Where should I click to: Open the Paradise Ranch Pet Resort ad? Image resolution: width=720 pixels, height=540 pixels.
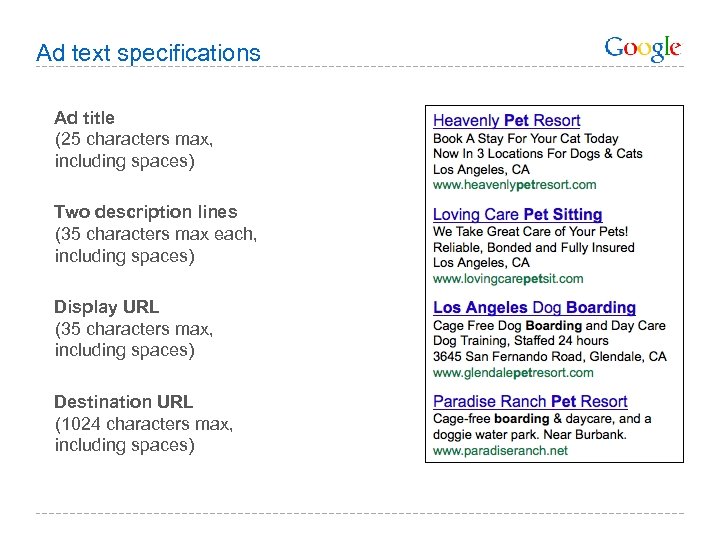530,402
